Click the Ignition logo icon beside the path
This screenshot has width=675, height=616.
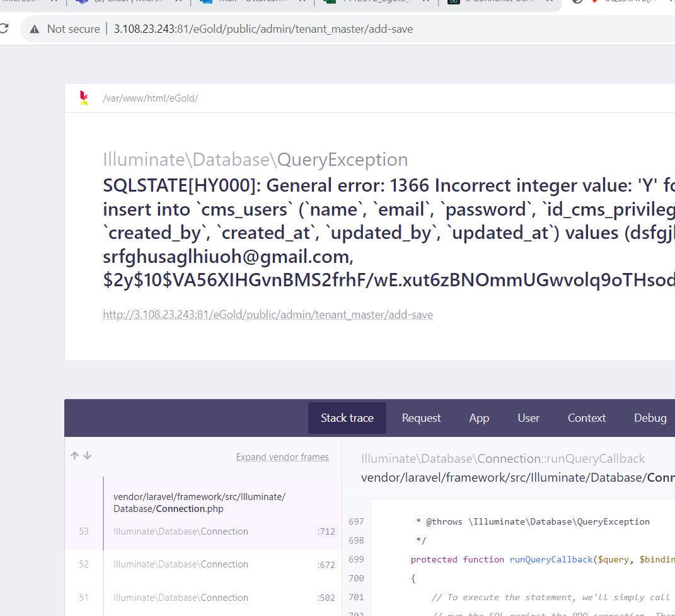coord(84,98)
